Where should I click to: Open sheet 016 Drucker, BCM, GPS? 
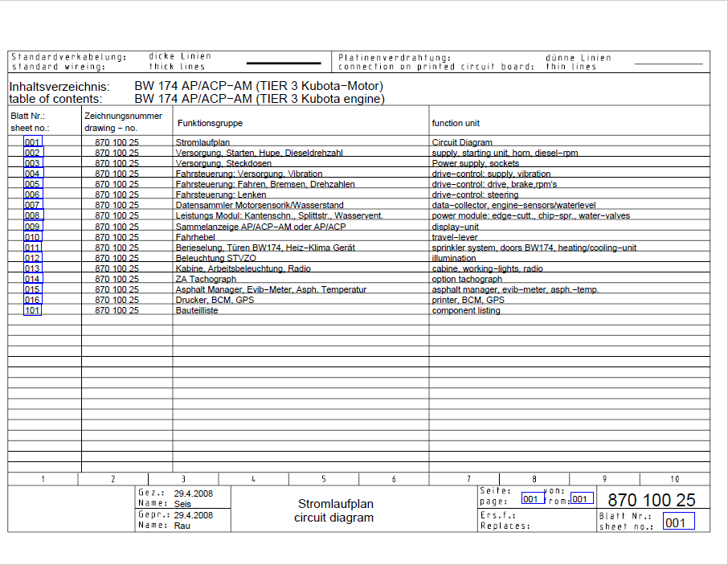32,300
